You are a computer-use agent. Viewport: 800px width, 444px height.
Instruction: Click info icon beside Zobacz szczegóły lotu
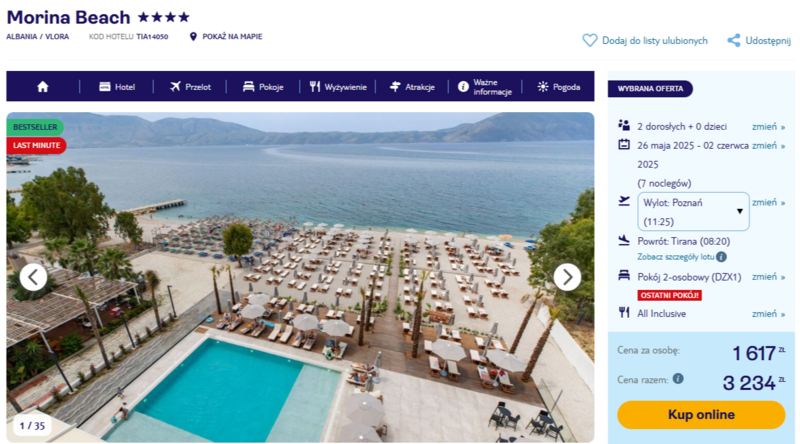coord(721,257)
